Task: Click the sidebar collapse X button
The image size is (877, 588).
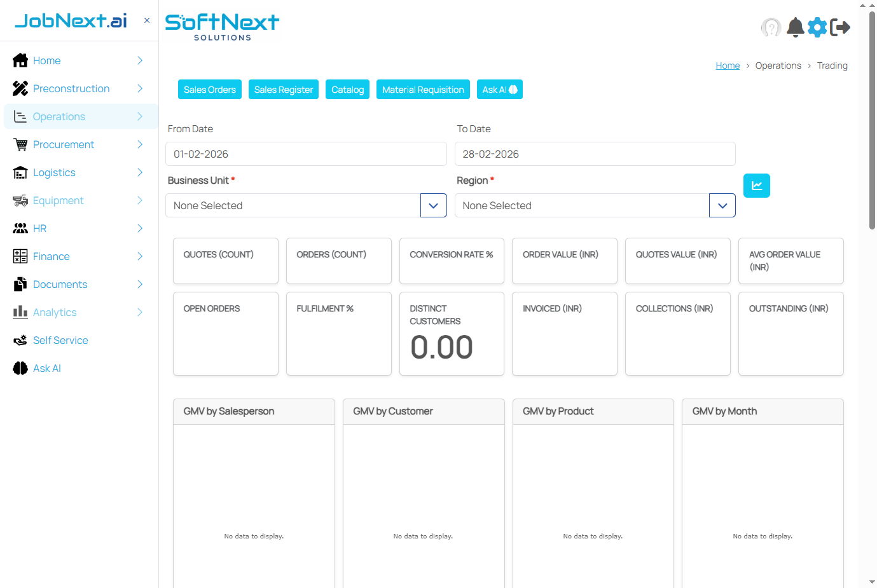Action: click(146, 20)
